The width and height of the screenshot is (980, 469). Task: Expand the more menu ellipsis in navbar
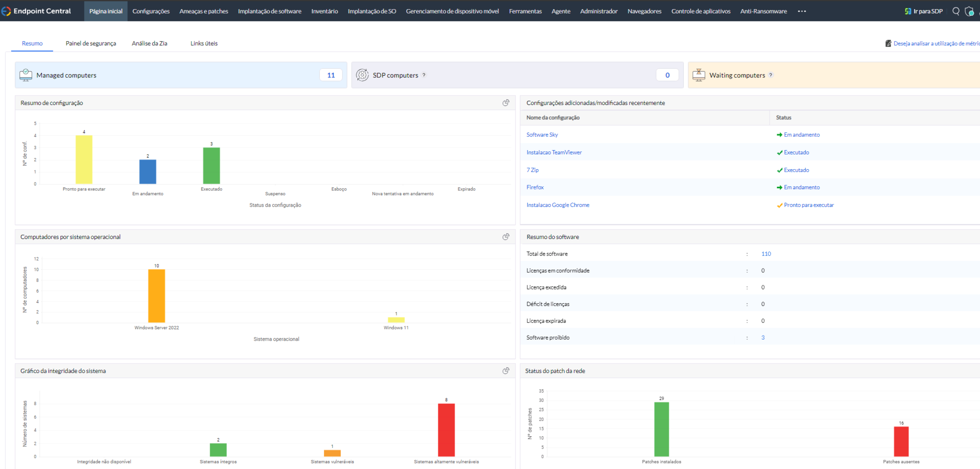pos(802,11)
